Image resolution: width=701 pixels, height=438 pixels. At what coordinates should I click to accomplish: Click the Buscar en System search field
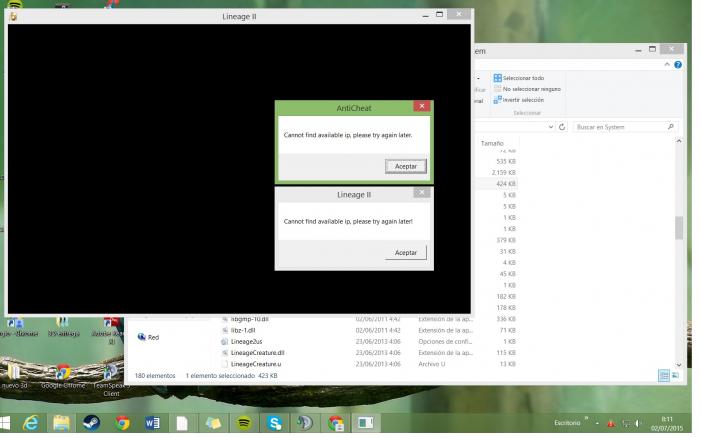[x=625, y=127]
